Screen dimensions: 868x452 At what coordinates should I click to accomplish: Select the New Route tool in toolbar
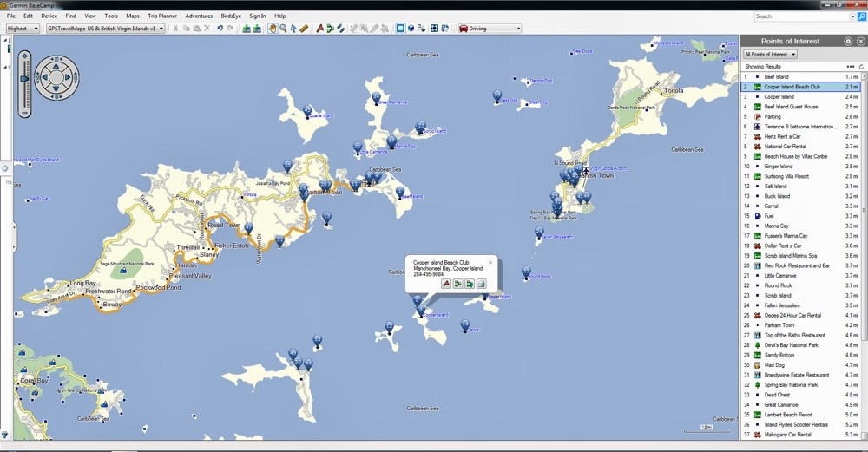pyautogui.click(x=330, y=29)
